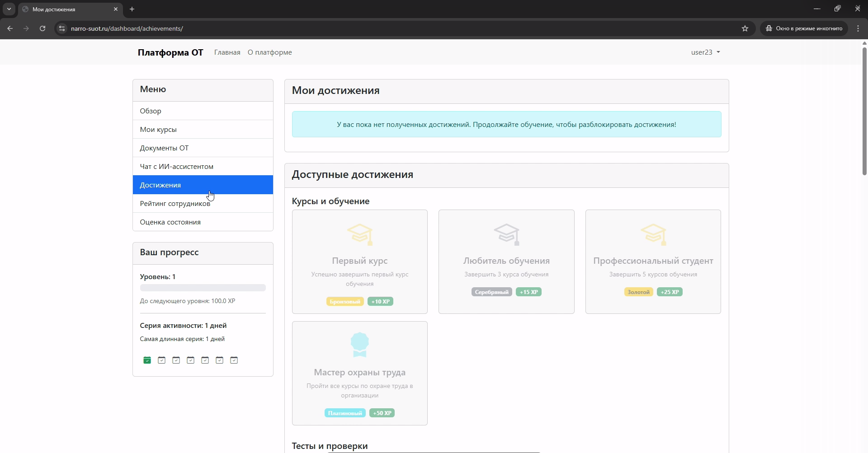Select Рейтинг сотрудников menu item
Image resolution: width=868 pixels, height=453 pixels.
coord(175,204)
